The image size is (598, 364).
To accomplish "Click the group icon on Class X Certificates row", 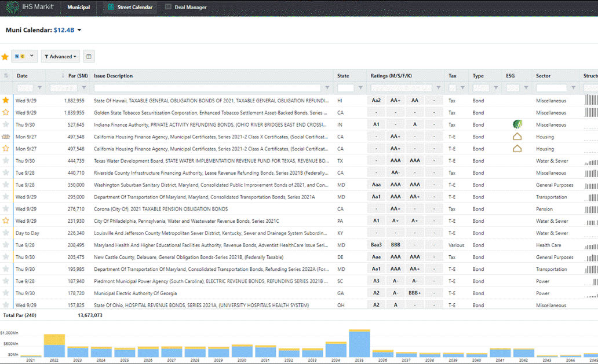I will point(6,137).
